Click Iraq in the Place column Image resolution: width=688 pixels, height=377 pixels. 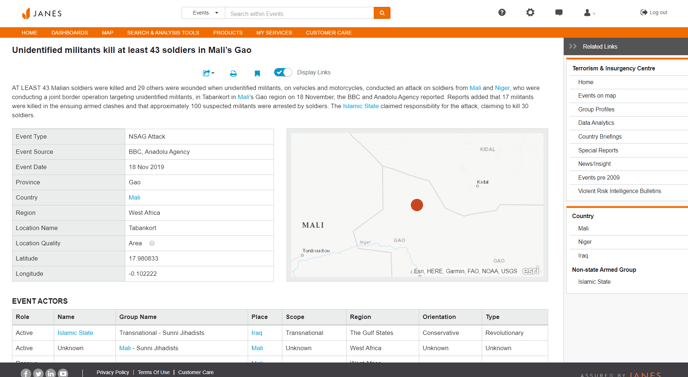pos(257,333)
